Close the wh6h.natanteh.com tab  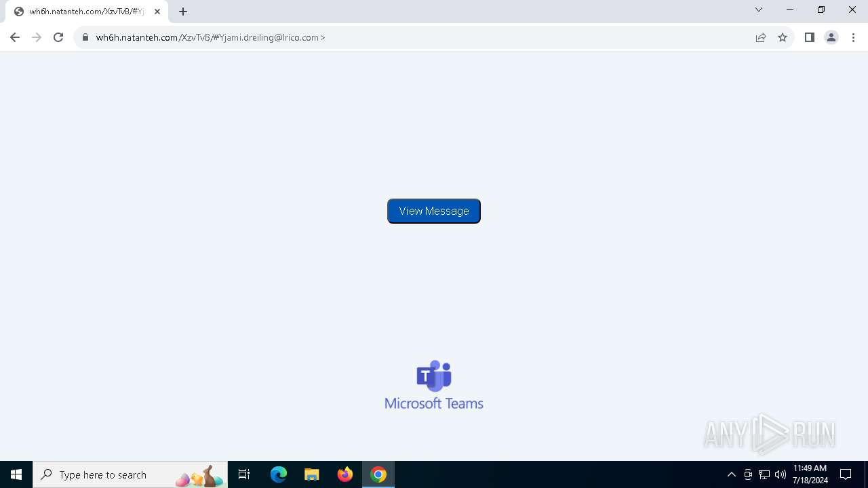pos(157,12)
